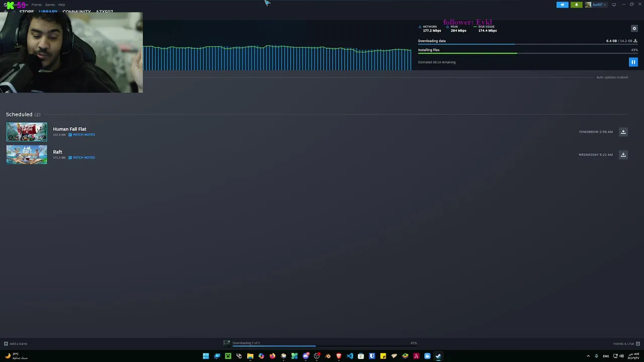The width and height of the screenshot is (644, 362).
Task: Show hidden system tray icons
Action: pyautogui.click(x=588, y=356)
